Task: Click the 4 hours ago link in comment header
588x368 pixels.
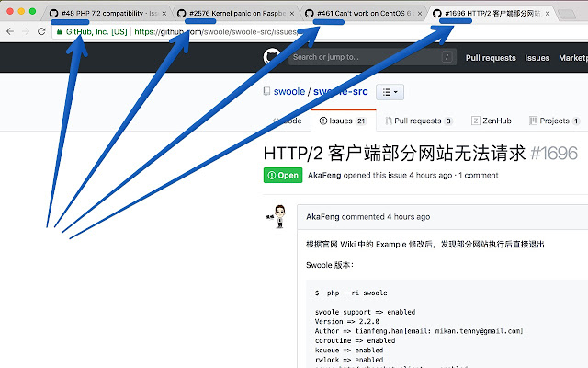Action: [x=408, y=217]
